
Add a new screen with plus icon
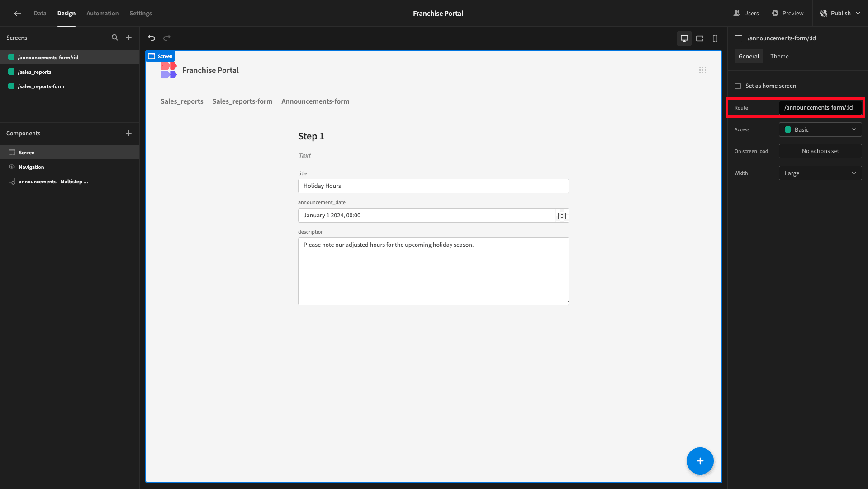point(129,38)
